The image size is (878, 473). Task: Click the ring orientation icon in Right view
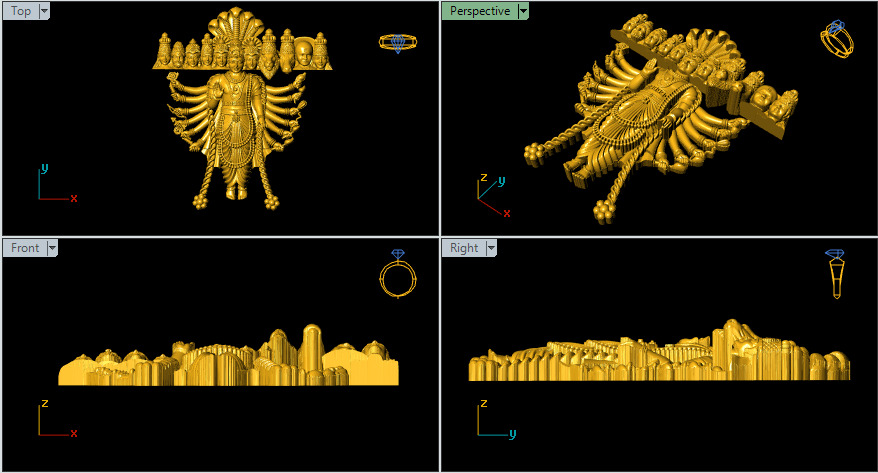click(x=836, y=274)
